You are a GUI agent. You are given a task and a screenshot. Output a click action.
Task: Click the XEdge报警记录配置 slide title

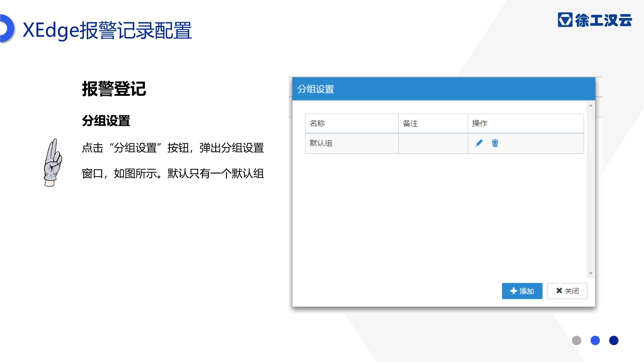pos(107,30)
